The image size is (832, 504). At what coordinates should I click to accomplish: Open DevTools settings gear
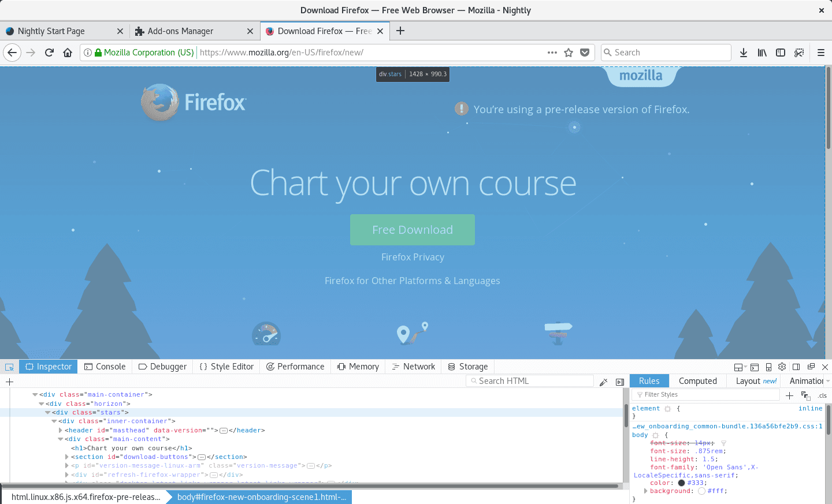782,367
